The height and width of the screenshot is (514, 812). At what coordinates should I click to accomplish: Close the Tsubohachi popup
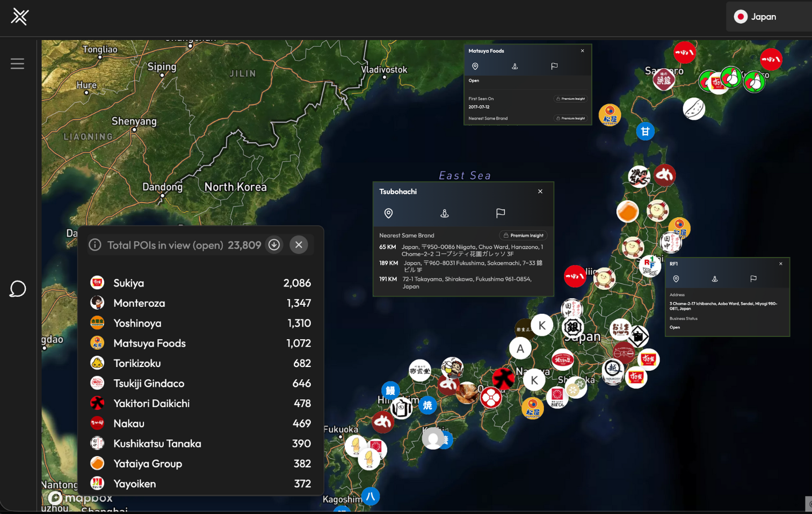[540, 192]
